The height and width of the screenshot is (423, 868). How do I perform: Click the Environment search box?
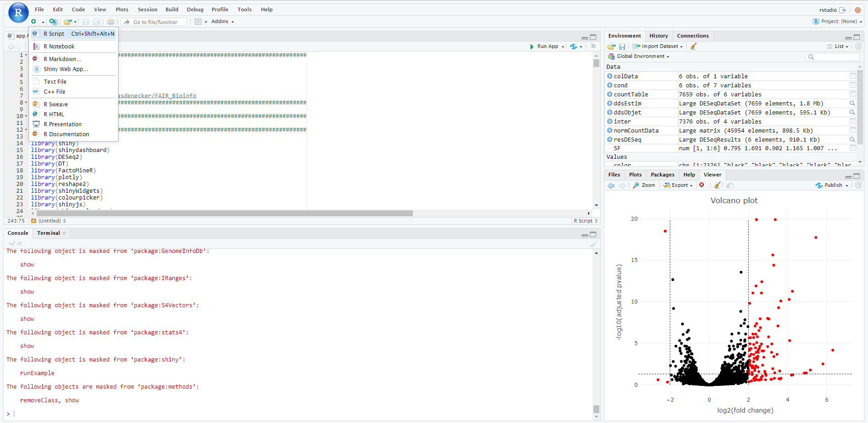832,57
